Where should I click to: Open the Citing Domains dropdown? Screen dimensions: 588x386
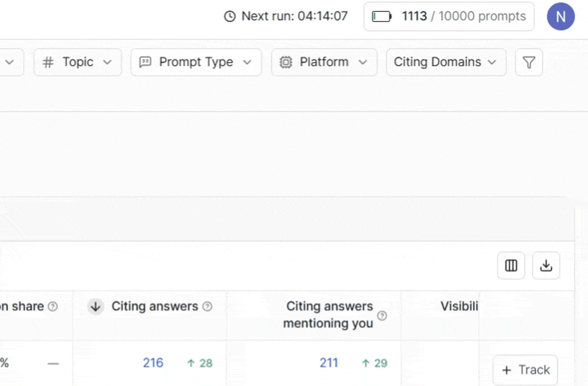[x=446, y=62]
